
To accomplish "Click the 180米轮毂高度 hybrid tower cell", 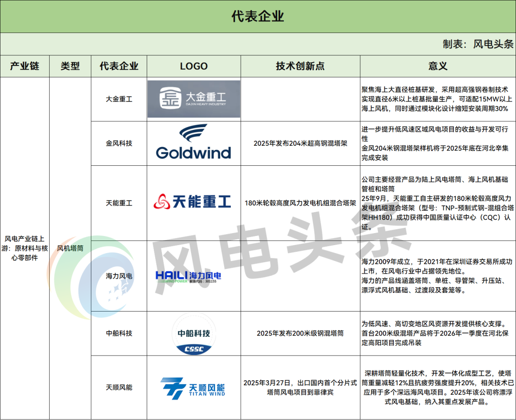I will pos(300,203).
